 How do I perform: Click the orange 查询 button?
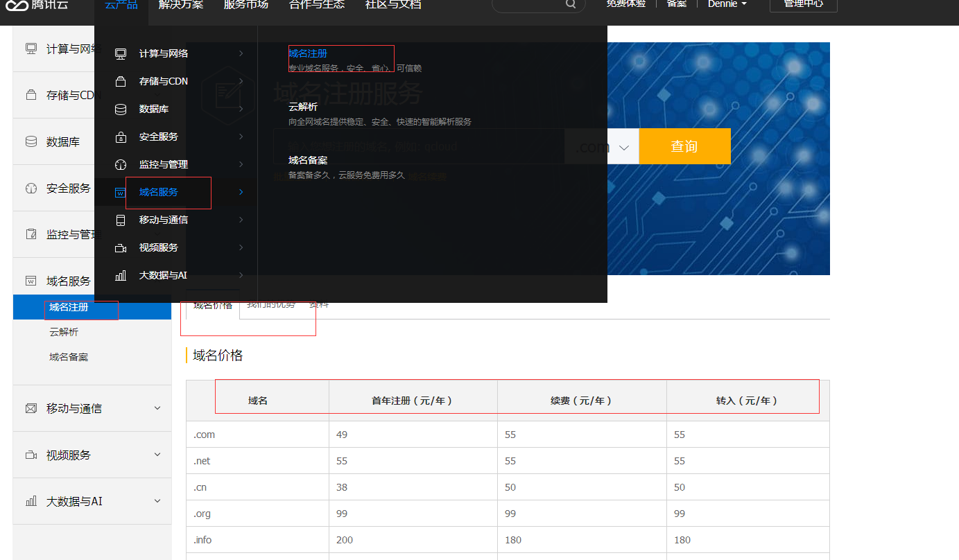[684, 146]
